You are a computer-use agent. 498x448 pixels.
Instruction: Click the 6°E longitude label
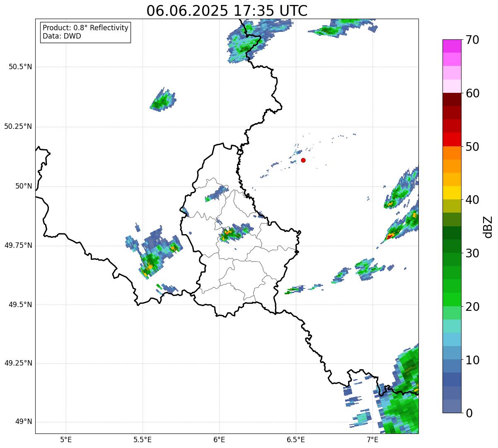click(x=219, y=439)
